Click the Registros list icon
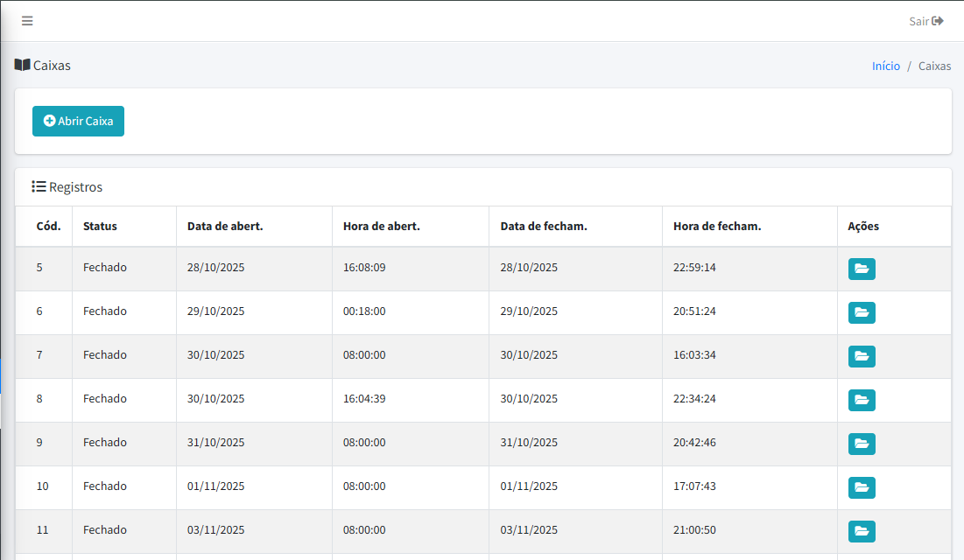This screenshot has height=560, width=964. tap(39, 186)
